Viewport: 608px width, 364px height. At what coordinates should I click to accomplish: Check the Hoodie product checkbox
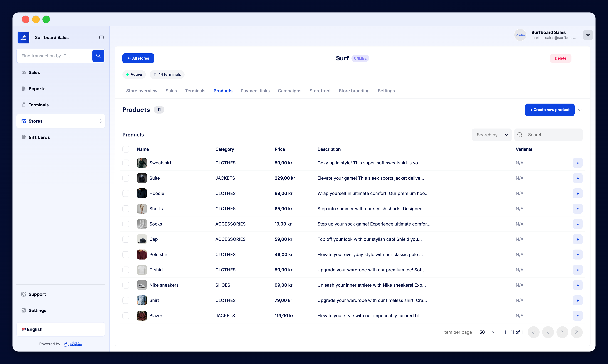pyautogui.click(x=126, y=193)
